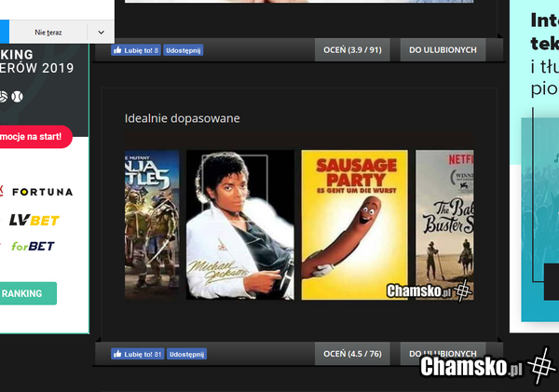Share the upper post via Udostępnij
The height and width of the screenshot is (392, 559).
point(184,50)
